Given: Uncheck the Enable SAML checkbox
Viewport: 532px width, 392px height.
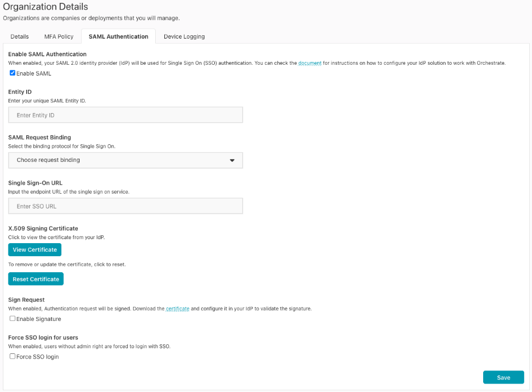Looking at the screenshot, I should [13, 73].
